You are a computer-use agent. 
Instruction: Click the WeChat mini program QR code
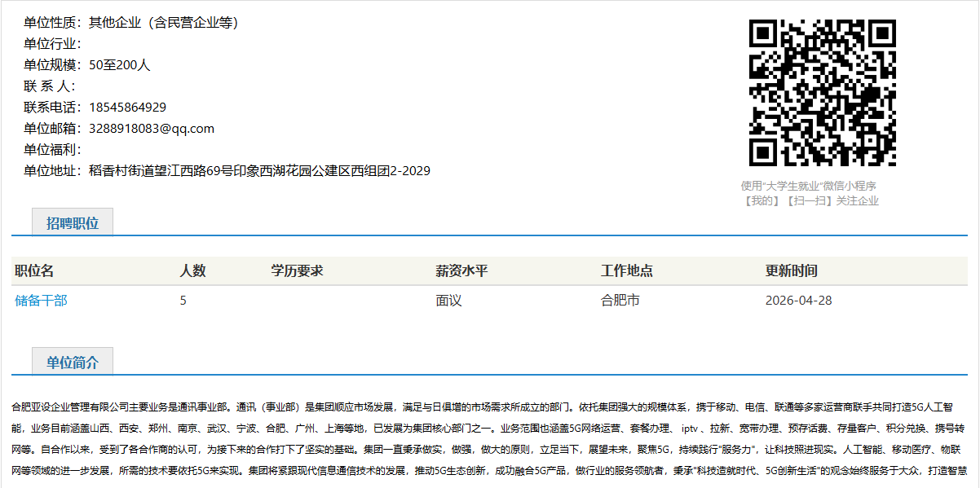click(822, 93)
